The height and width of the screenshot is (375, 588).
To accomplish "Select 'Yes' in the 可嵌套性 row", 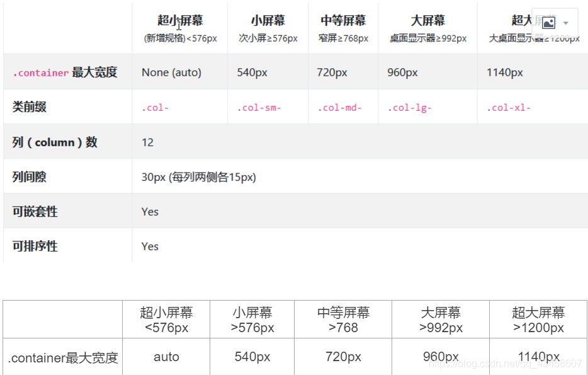I will click(x=150, y=212).
